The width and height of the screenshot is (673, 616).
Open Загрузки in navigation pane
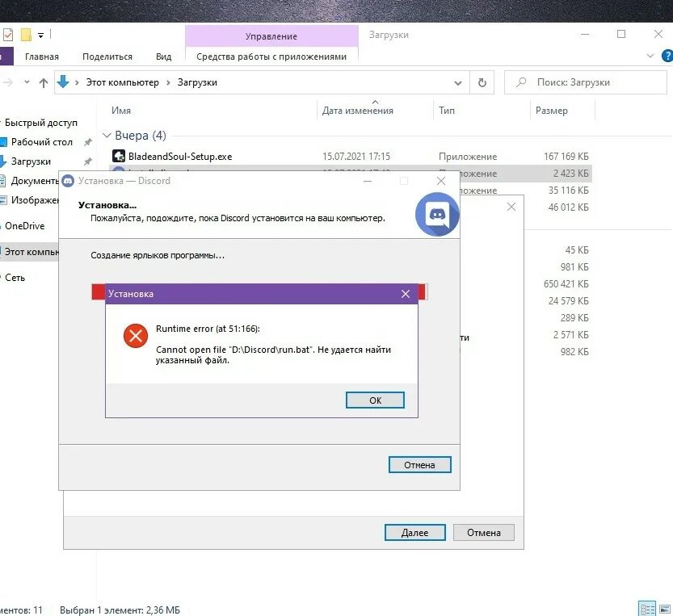point(31,161)
